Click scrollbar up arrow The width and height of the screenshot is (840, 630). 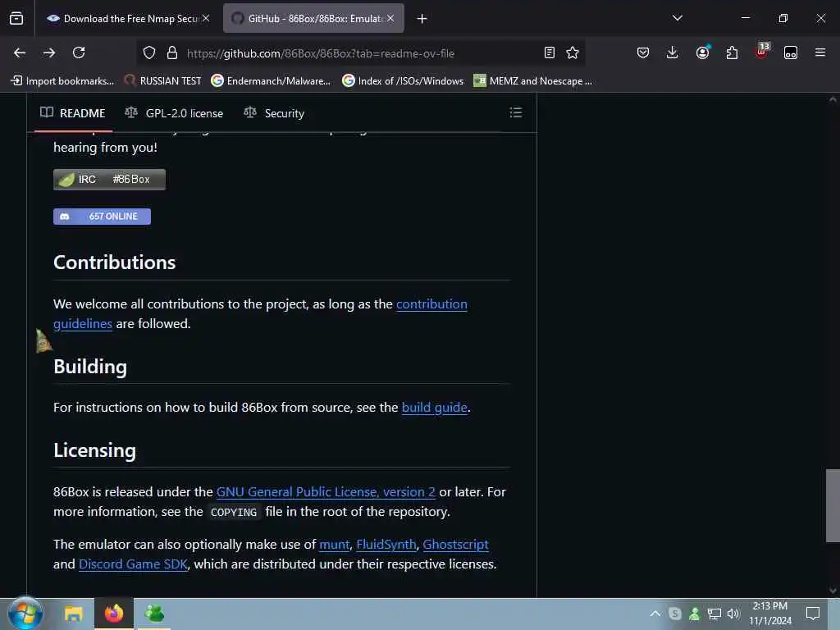(x=833, y=99)
